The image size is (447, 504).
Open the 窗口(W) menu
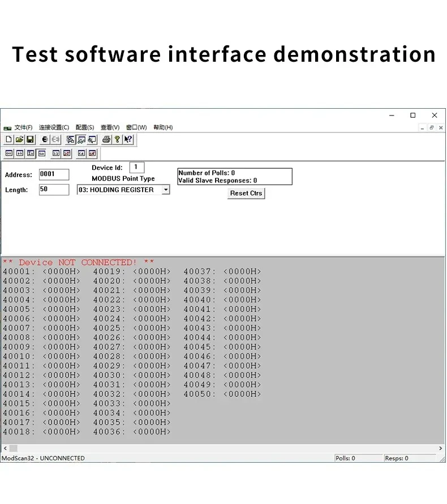pos(136,127)
